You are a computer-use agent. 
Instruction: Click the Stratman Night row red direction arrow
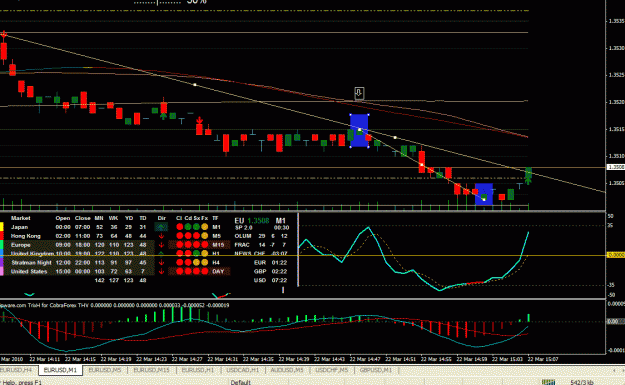click(x=161, y=263)
